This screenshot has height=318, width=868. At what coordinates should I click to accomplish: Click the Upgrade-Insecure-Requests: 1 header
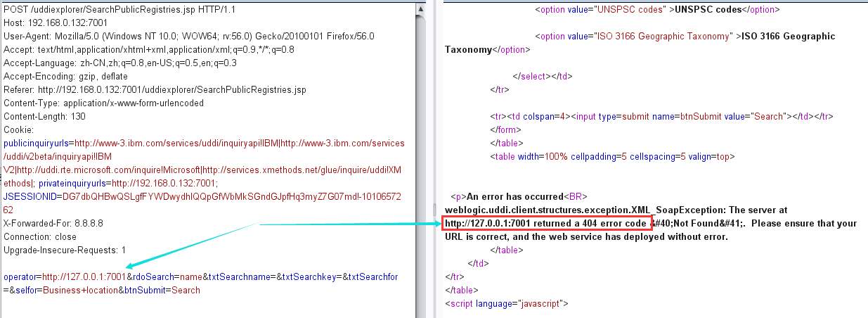[x=65, y=250]
